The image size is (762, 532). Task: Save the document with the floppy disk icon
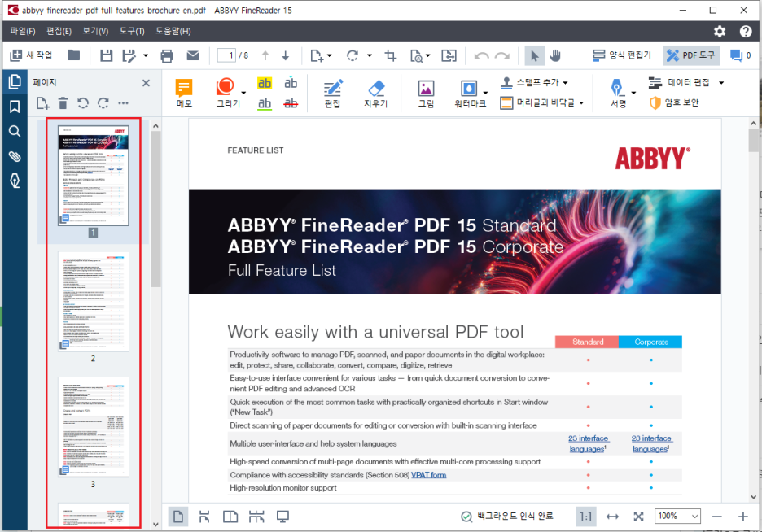[107, 55]
